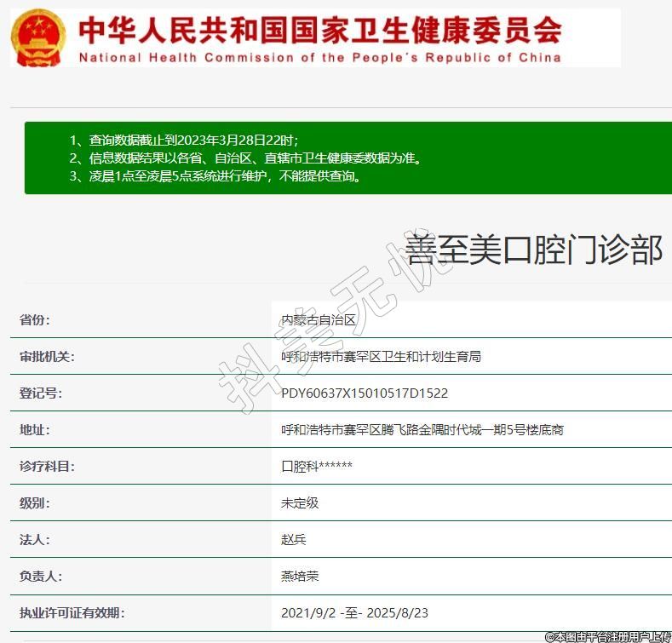Click the 中华人民共和国国家卫生健康委员会 header title
Viewport: 672px width, 643px height.
click(320, 30)
